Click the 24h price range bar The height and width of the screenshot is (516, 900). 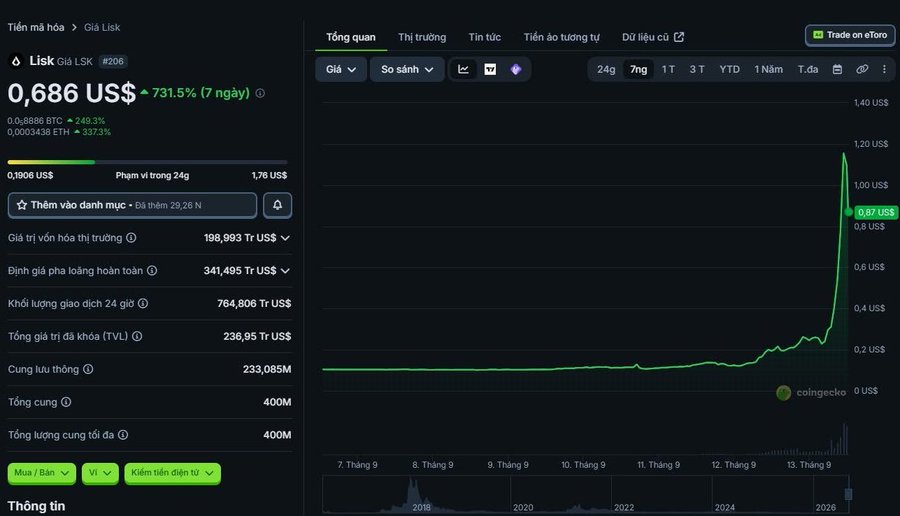coord(148,162)
